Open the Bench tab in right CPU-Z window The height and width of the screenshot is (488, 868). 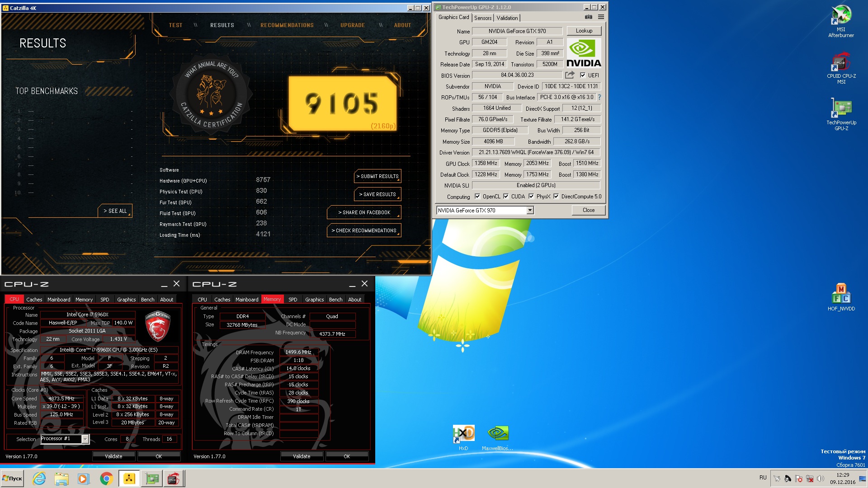pyautogui.click(x=335, y=300)
